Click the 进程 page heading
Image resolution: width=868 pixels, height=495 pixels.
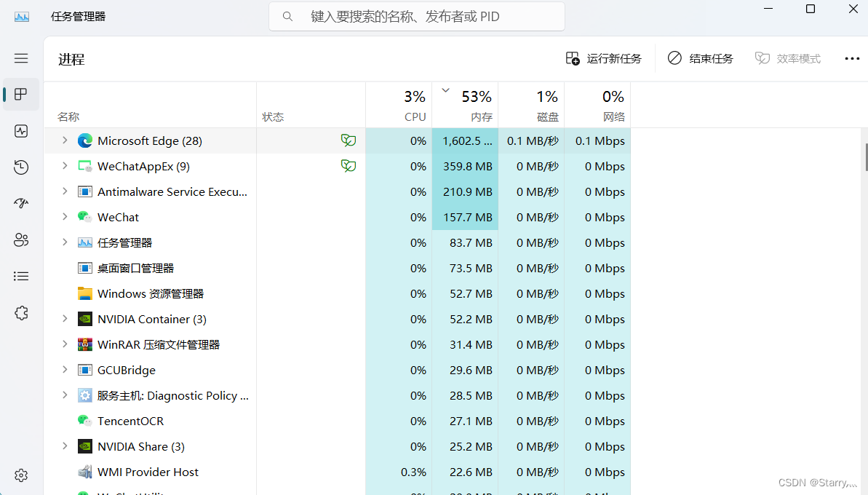tap(71, 59)
